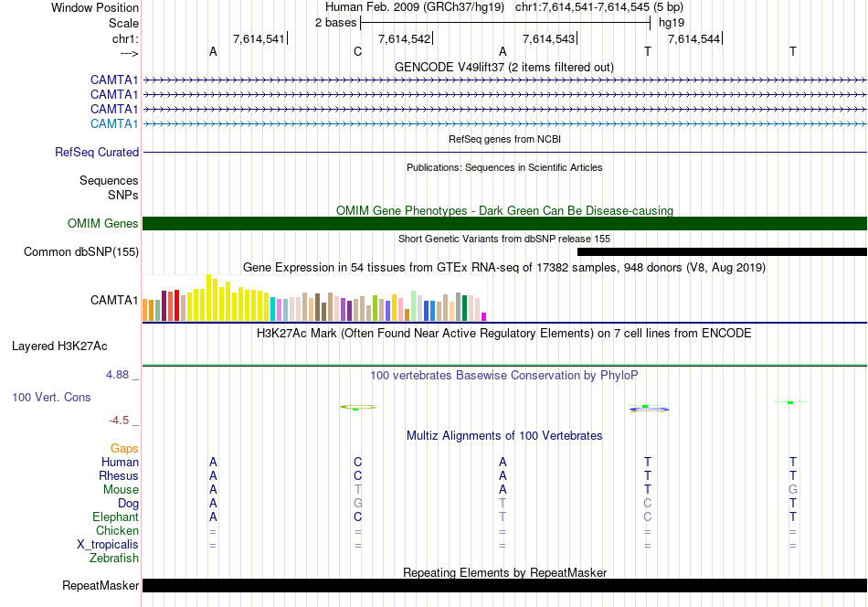Open the GTEx Gene Expression track title

click(504, 268)
